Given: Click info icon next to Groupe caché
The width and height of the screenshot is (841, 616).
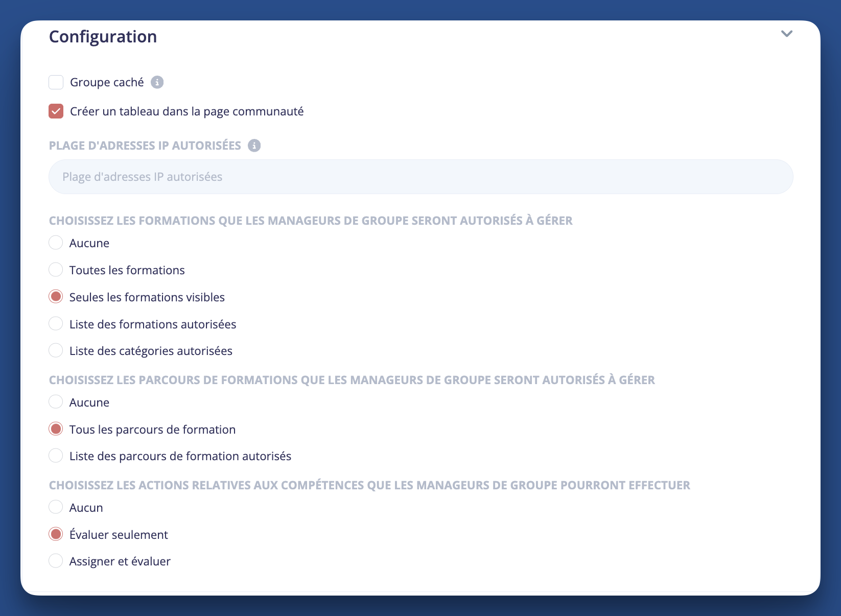Looking at the screenshot, I should click(157, 82).
